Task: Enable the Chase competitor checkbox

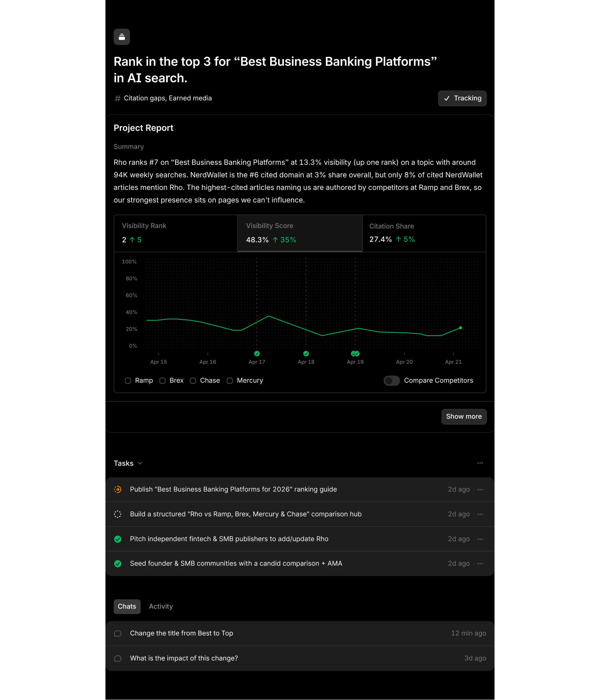Action: tap(193, 381)
